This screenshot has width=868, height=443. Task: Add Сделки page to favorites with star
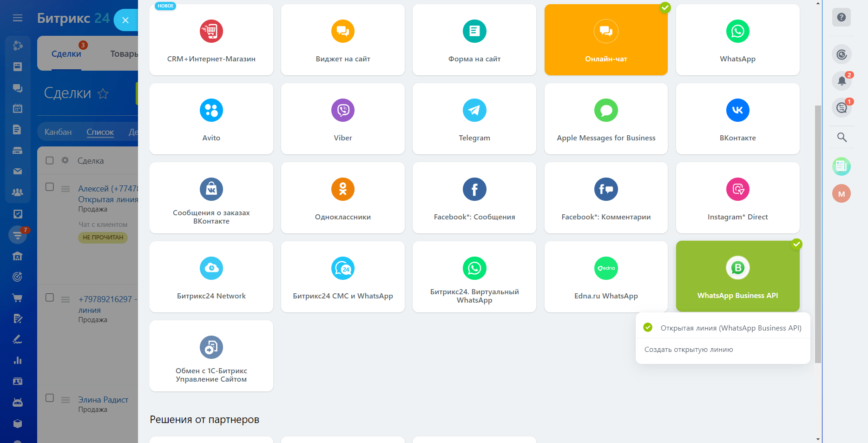tap(103, 94)
